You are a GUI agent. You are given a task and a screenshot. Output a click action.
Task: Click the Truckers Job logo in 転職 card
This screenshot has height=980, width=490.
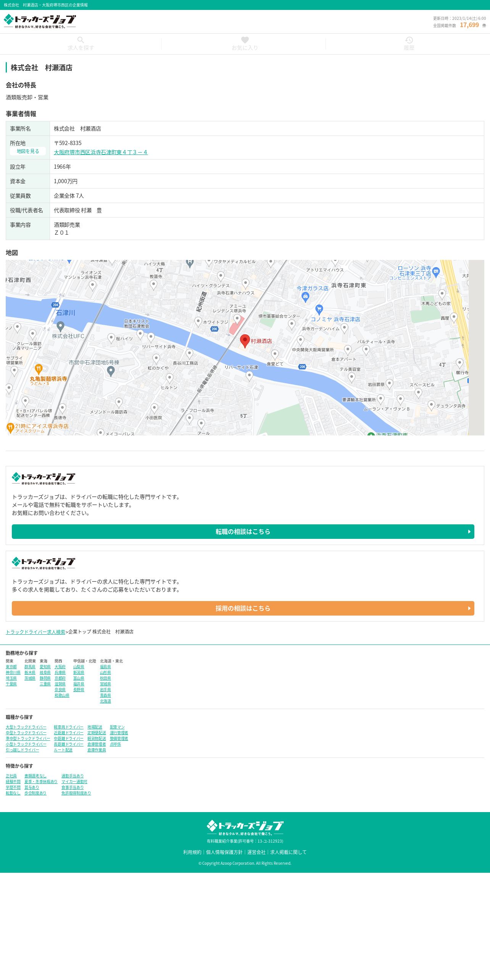(x=43, y=479)
